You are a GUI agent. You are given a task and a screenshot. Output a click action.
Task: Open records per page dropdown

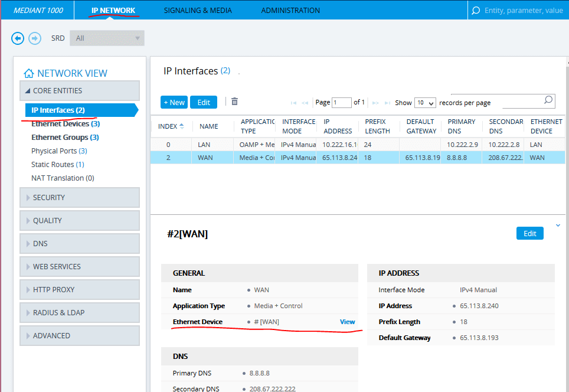pos(425,103)
